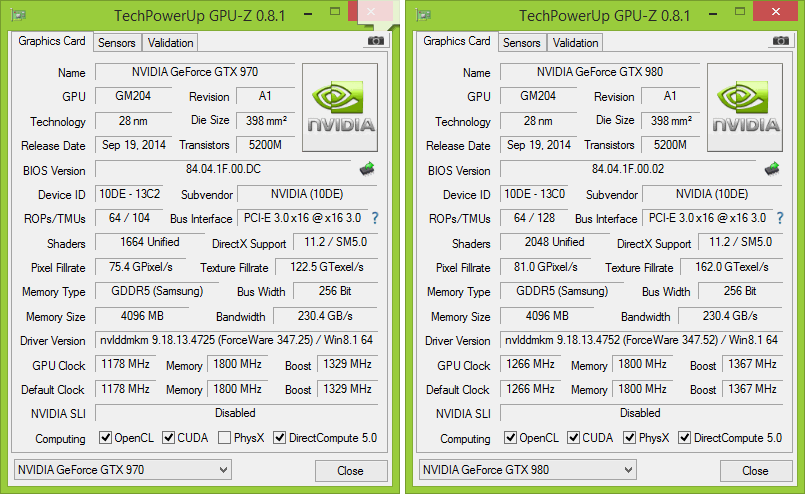Click the bus interface question mark in GTX 980 window

point(780,218)
